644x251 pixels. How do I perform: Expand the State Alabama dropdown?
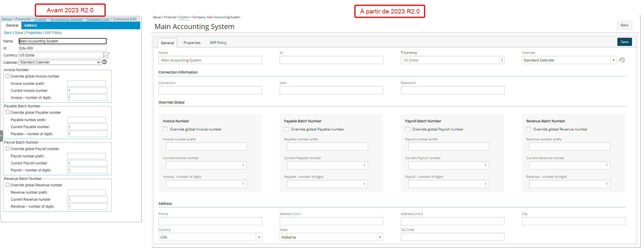380,237
